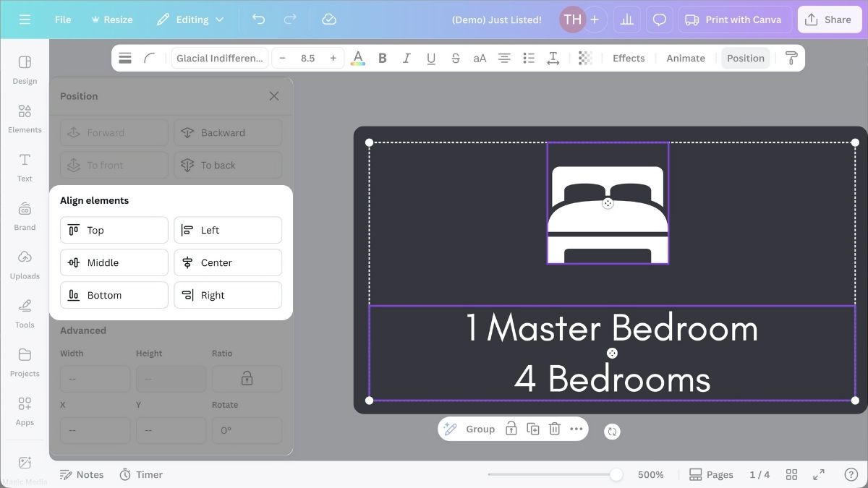The image size is (868, 488).
Task: Open the transparency checkerboard icon
Action: click(586, 58)
